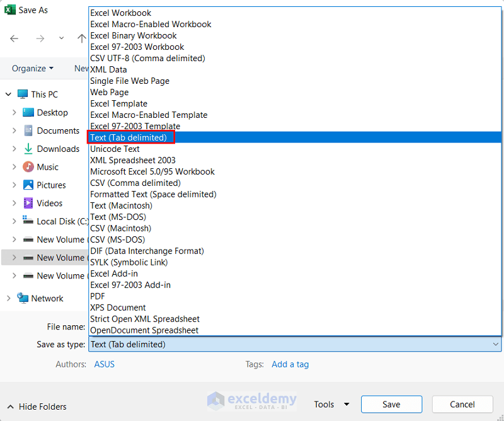Click the Forward arrow navigation icon
The width and height of the screenshot is (504, 421).
(x=40, y=39)
